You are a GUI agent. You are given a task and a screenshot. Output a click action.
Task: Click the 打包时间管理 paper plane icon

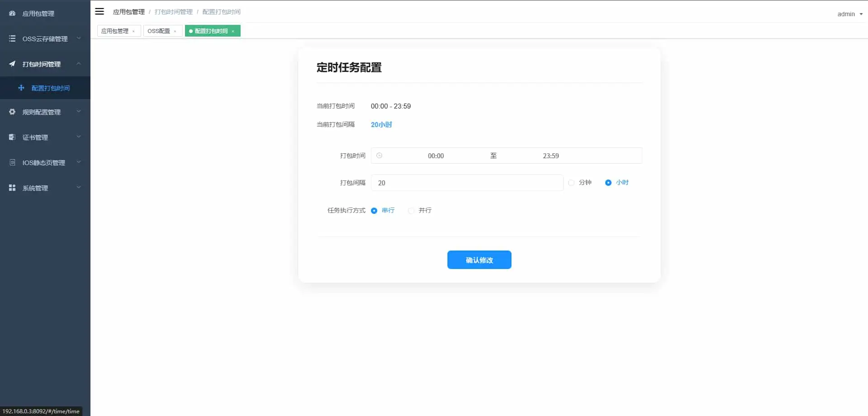tap(12, 64)
